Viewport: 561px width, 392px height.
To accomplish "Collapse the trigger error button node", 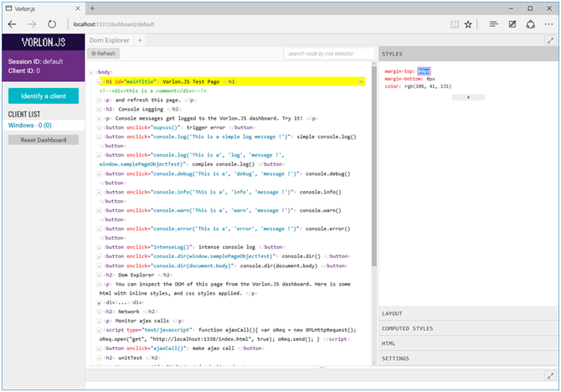I will pos(99,128).
